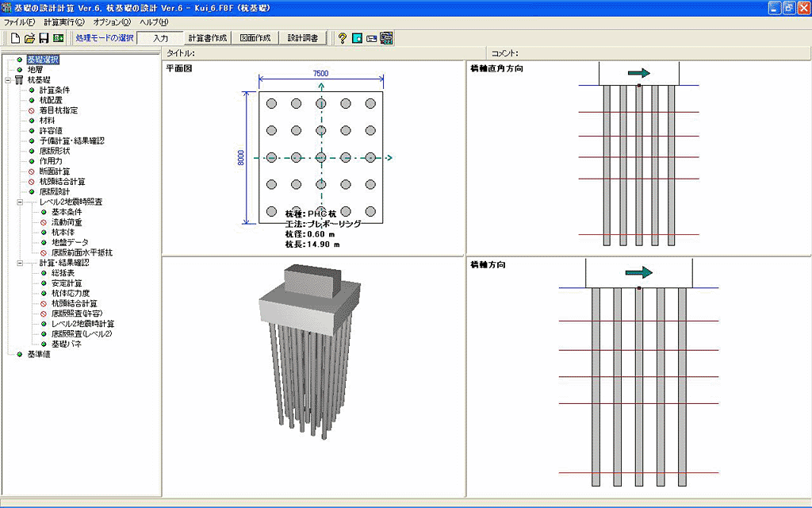812x508 pixels.
Task: Click the 7500 width dimension in plan view
Action: (x=320, y=73)
